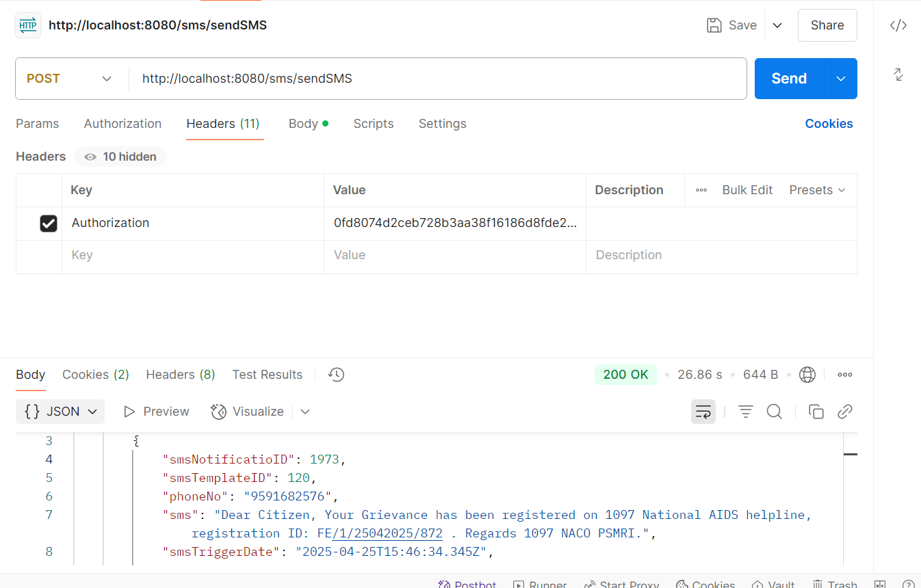Open the Cookies link
Viewport: 921px width, 588px height.
coord(829,124)
